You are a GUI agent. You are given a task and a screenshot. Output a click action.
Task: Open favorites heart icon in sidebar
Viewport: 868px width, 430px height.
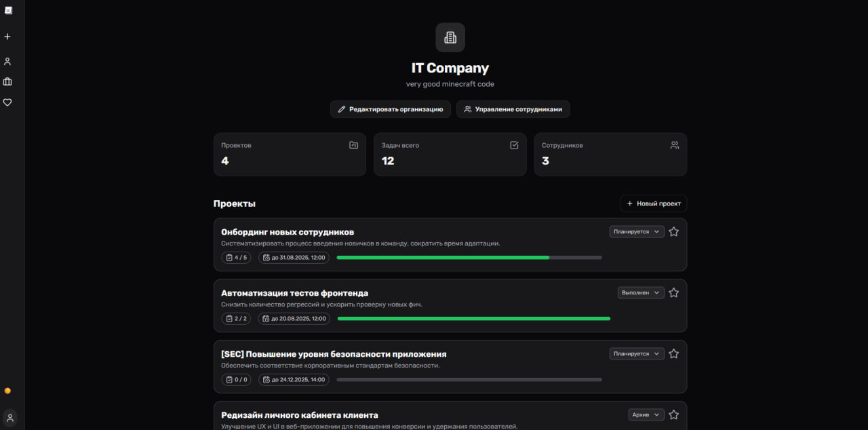click(7, 102)
